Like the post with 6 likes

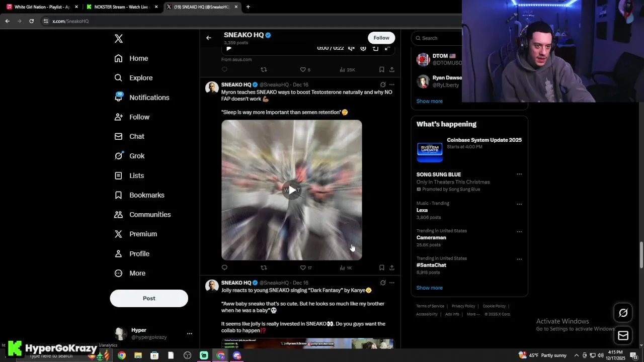click(x=305, y=69)
